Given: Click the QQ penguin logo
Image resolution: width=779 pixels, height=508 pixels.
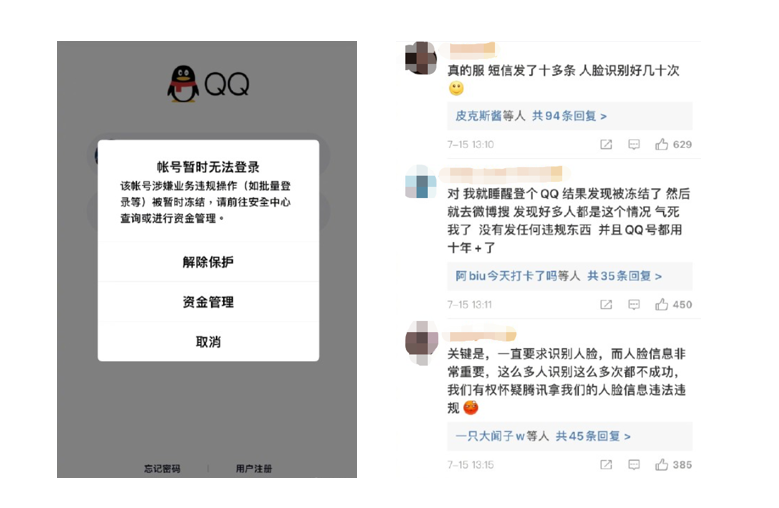Looking at the screenshot, I should 183,84.
